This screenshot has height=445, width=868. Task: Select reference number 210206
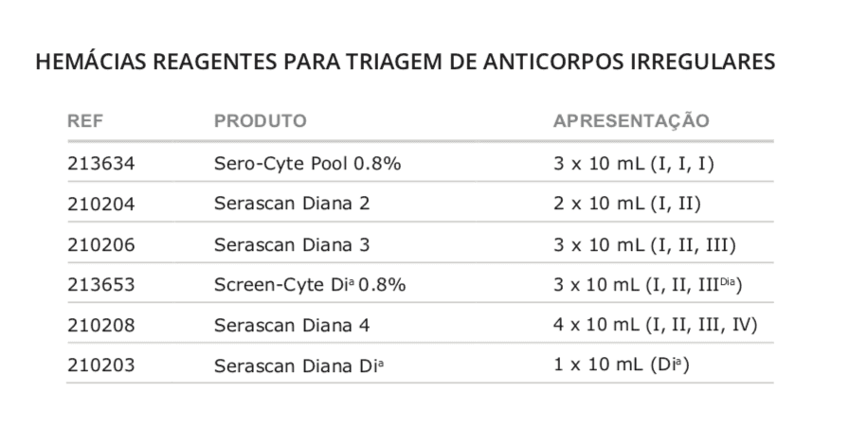coord(101,244)
